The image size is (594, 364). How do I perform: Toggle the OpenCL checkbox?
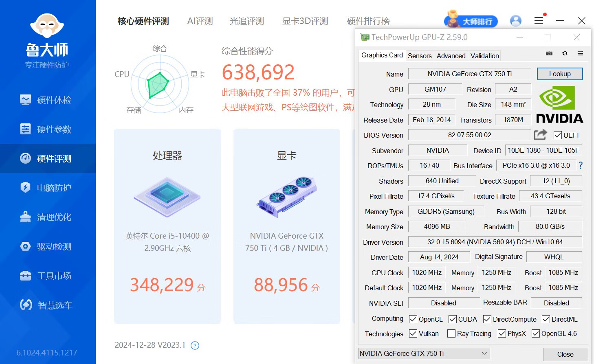pyautogui.click(x=413, y=319)
